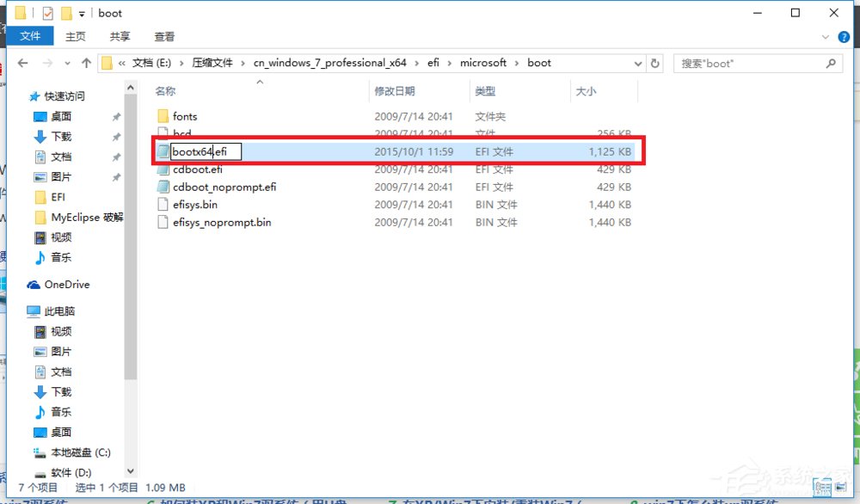Navigate up one level with the Up arrow
Viewport: 860px width, 504px height.
(86, 63)
